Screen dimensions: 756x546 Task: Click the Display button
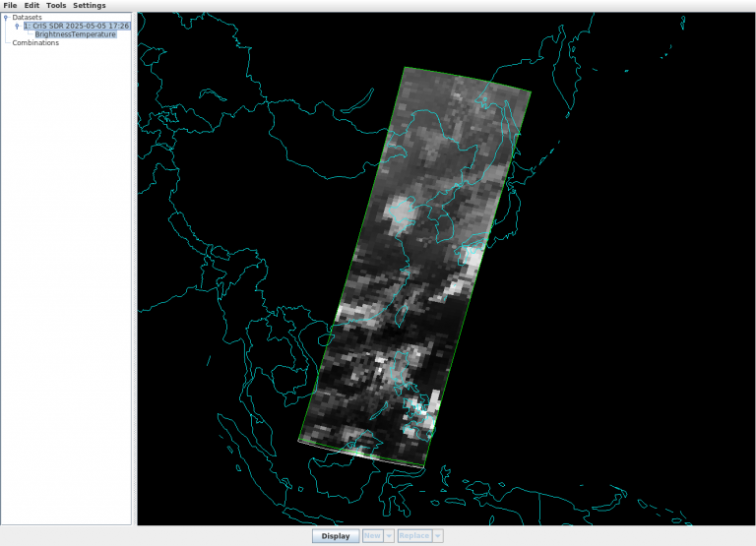336,536
